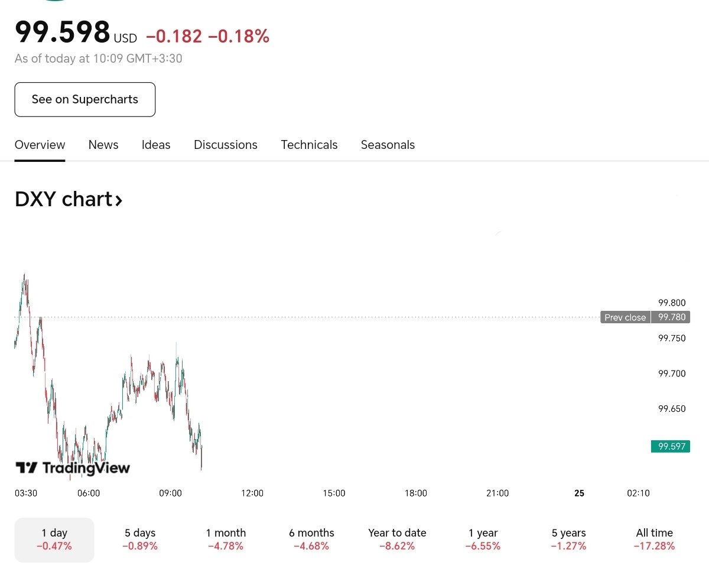Screen dimensions: 709x588
Task: Click the 12:00 time axis marker
Action: pos(252,493)
